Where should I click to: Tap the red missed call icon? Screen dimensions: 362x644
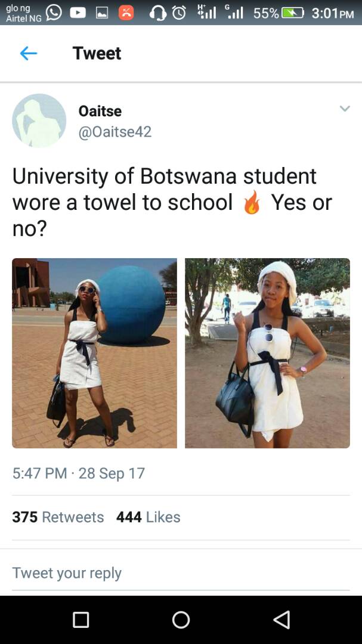point(126,13)
